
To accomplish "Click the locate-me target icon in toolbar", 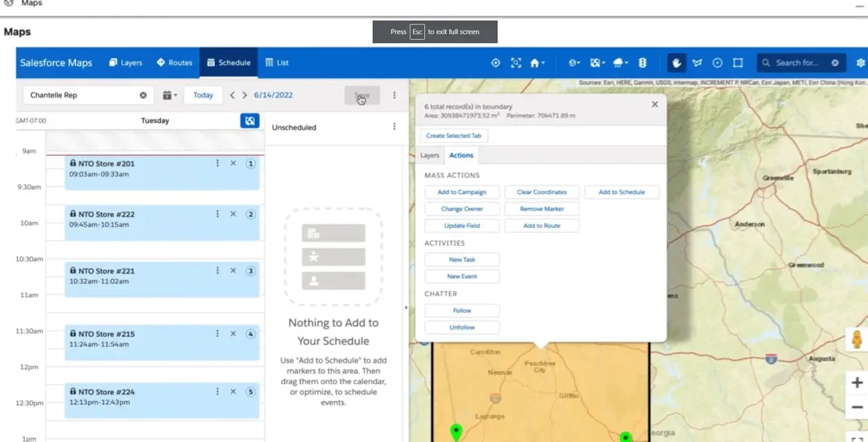I will pos(496,63).
